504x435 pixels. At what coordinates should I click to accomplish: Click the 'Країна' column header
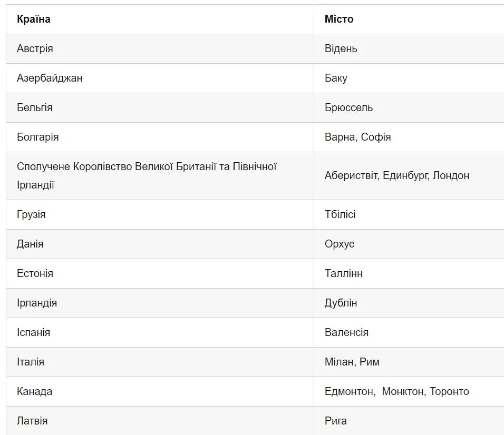tap(34, 19)
